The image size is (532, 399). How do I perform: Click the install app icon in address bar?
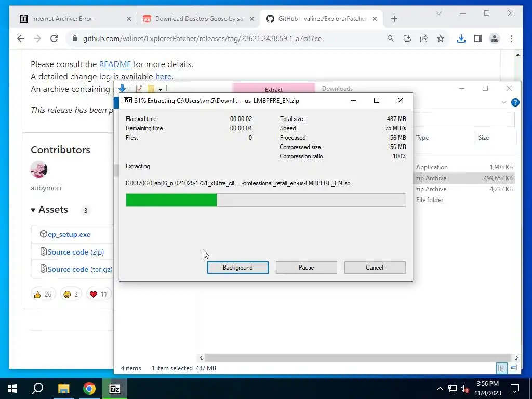coord(407,38)
